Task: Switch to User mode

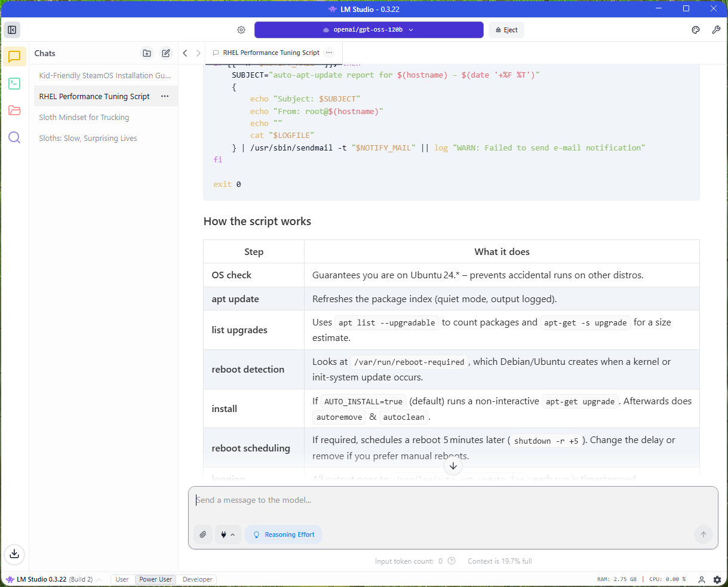Action: pos(122,579)
